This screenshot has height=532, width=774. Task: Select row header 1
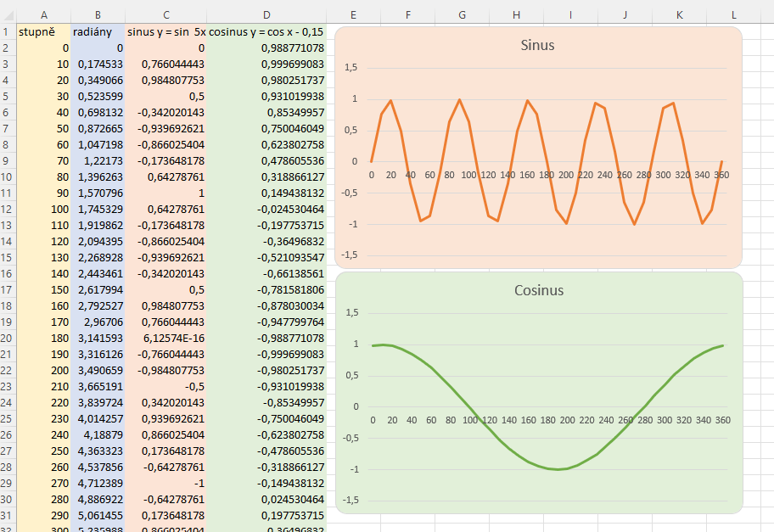pyautogui.click(x=8, y=32)
